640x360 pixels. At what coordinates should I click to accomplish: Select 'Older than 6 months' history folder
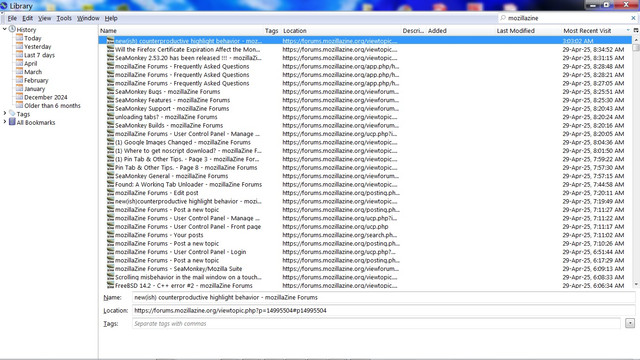tap(52, 106)
